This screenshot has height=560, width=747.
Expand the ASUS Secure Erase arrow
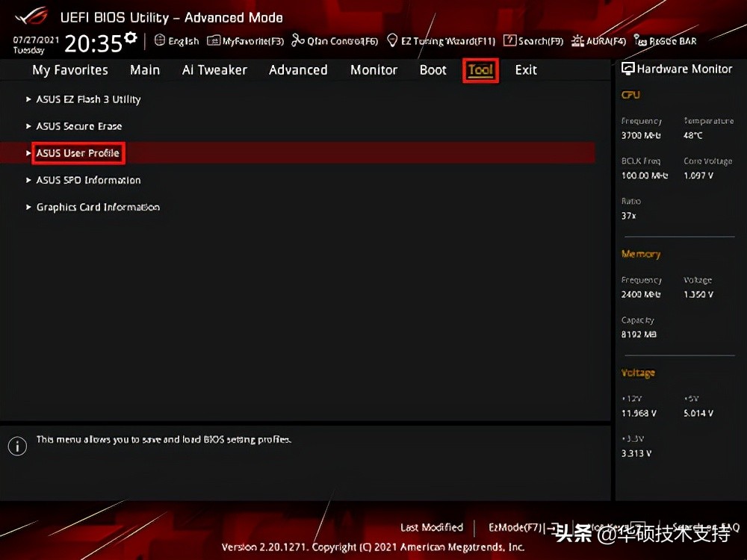(28, 126)
